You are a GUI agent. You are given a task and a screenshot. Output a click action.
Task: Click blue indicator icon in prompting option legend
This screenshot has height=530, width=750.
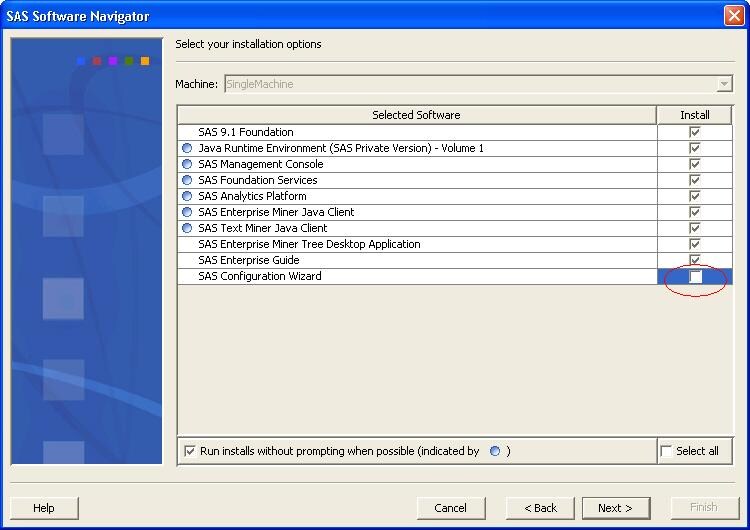point(495,451)
